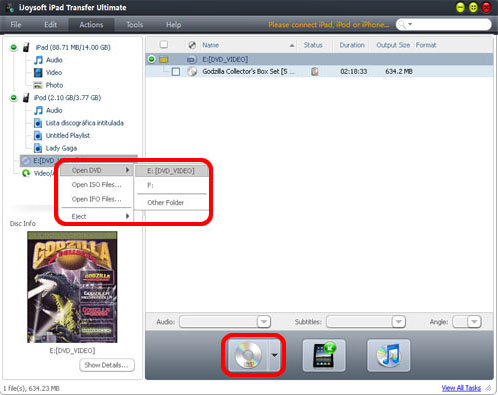Screen dimensions: 498x395
Task: Open the Lista discográfica intitulada playlist icon
Action: click(38, 123)
